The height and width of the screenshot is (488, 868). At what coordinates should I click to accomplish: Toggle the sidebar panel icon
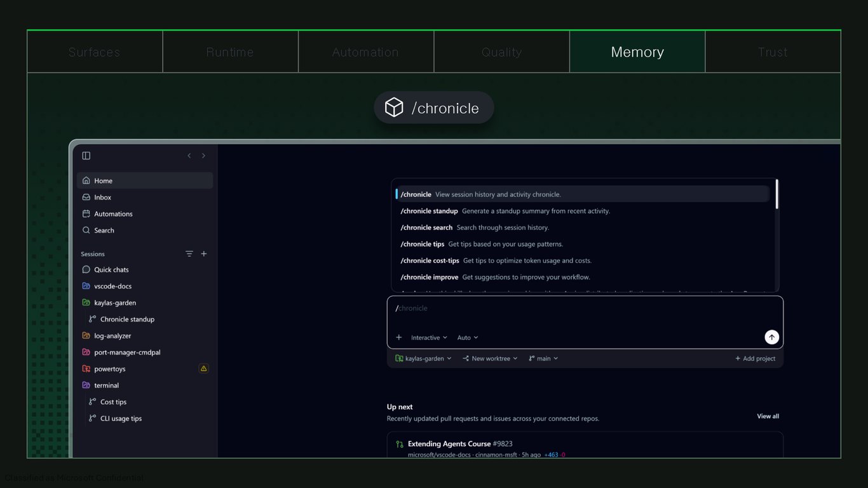[x=86, y=156]
